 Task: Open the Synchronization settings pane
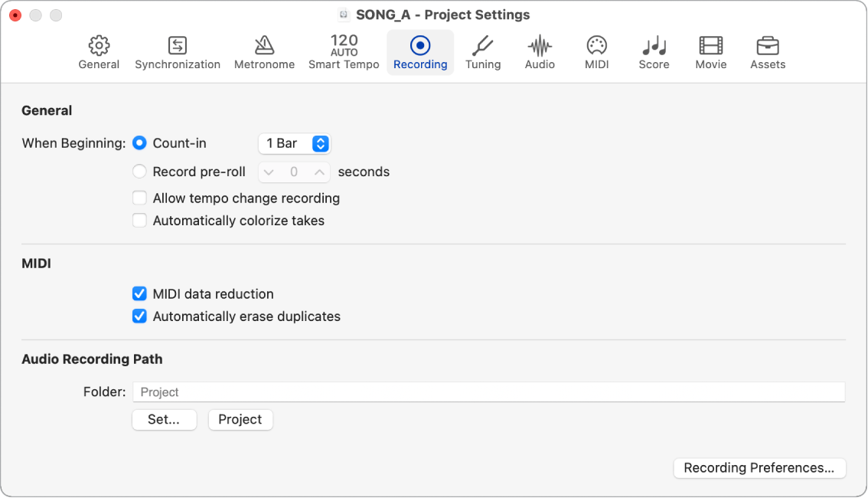pyautogui.click(x=178, y=52)
